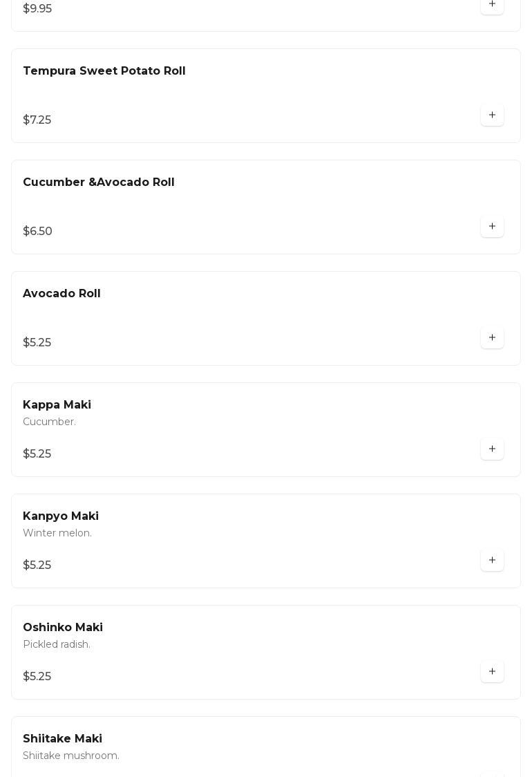Add the $9.95 item at top
The height and width of the screenshot is (777, 532).
[492, 5]
